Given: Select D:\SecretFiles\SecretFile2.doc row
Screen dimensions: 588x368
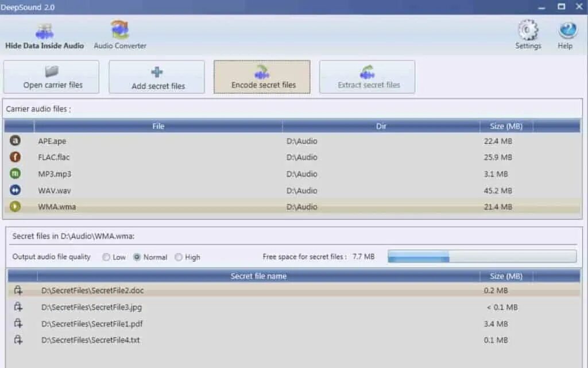Looking at the screenshot, I should 294,290.
